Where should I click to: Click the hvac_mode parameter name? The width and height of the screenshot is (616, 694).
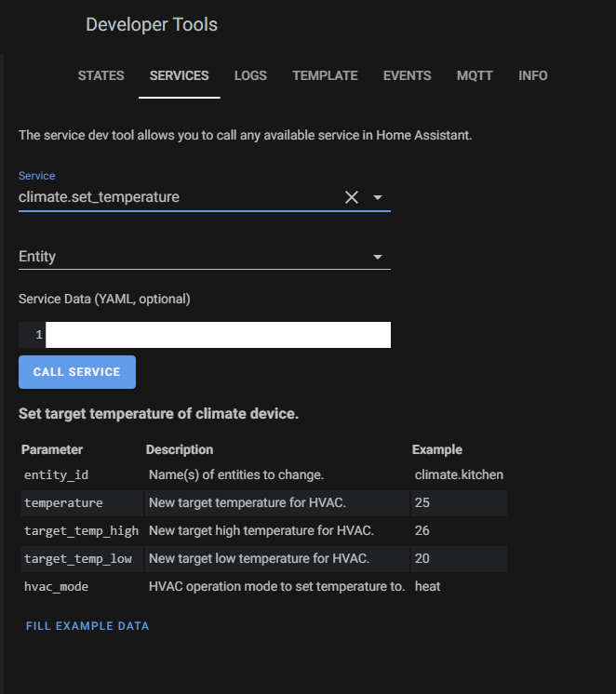[x=57, y=587]
